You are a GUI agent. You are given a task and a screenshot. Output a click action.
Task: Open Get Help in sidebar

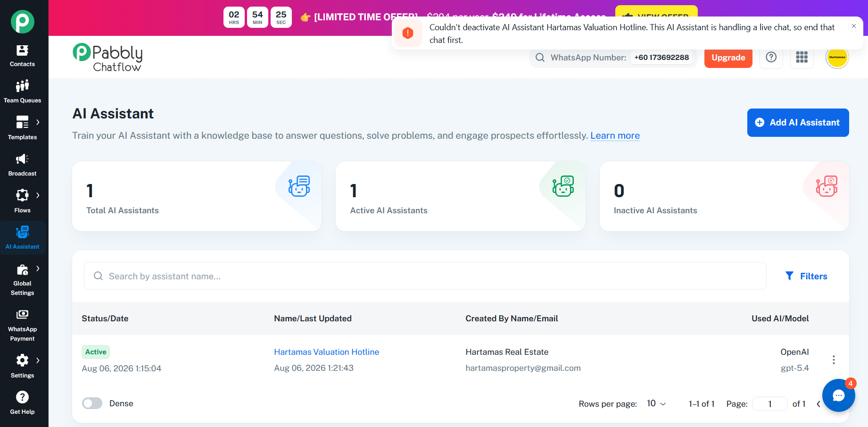click(x=22, y=403)
